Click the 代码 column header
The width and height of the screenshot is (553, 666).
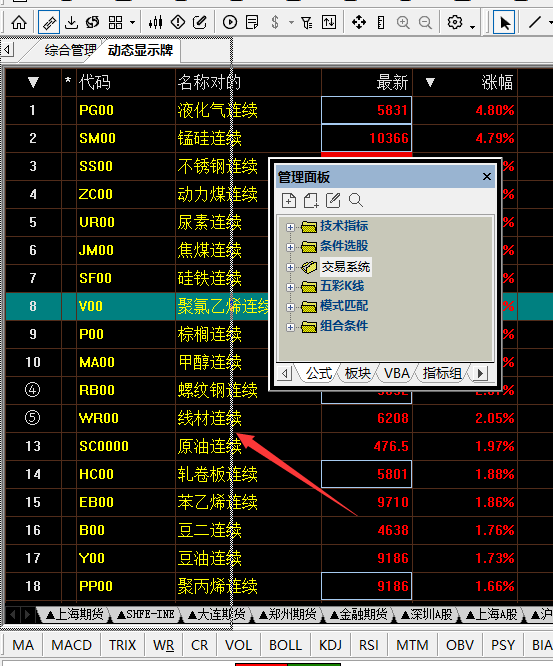point(94,82)
